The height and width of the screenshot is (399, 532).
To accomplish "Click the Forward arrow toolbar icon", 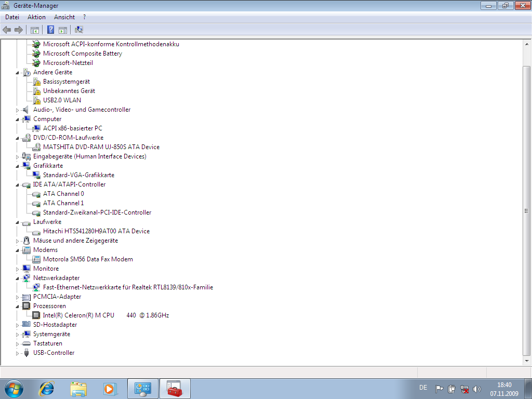I will pos(19,30).
